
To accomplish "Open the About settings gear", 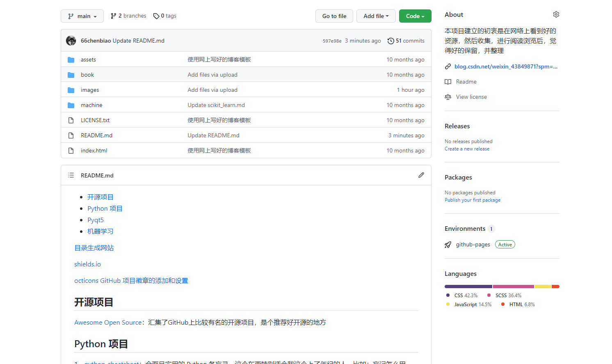I will (x=556, y=14).
